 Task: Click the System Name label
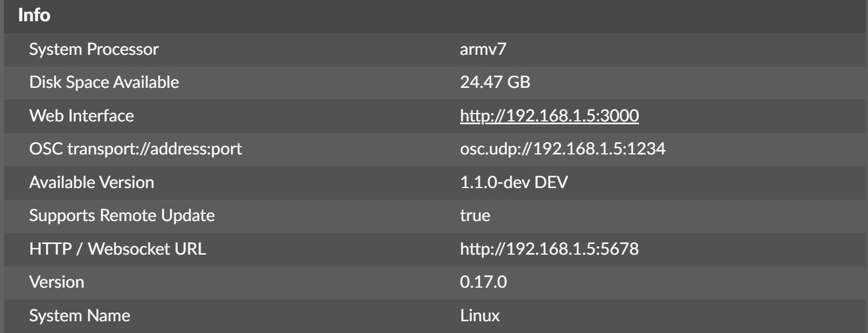point(80,316)
